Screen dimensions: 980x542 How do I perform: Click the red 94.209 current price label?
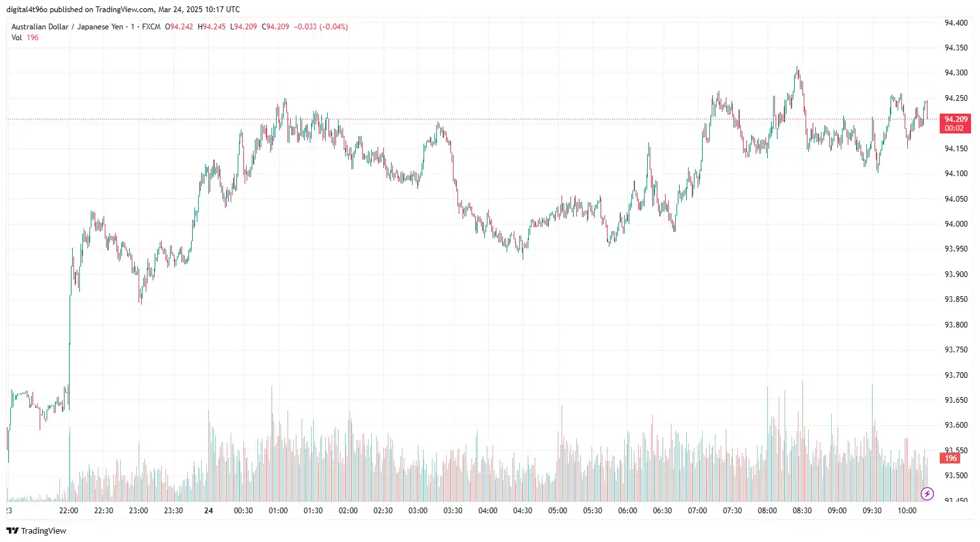[x=956, y=119]
